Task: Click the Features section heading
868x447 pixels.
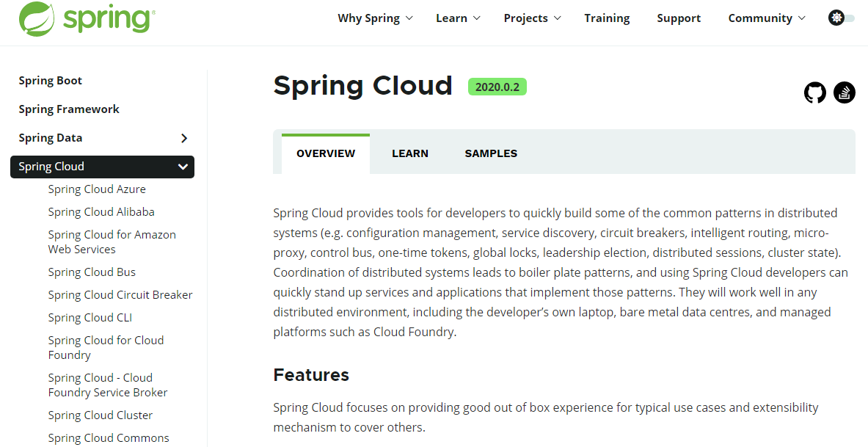Action: (311, 375)
